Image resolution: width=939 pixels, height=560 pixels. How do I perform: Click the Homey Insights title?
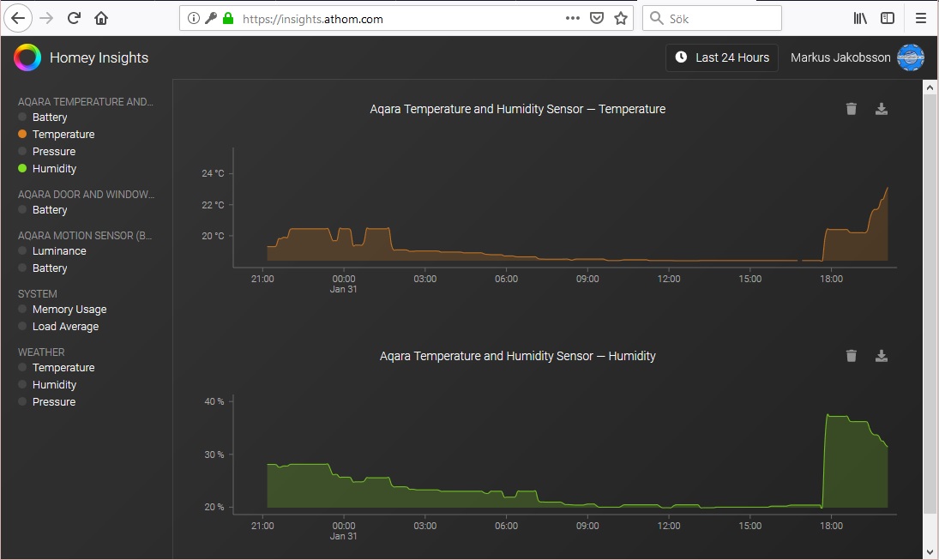coord(99,57)
